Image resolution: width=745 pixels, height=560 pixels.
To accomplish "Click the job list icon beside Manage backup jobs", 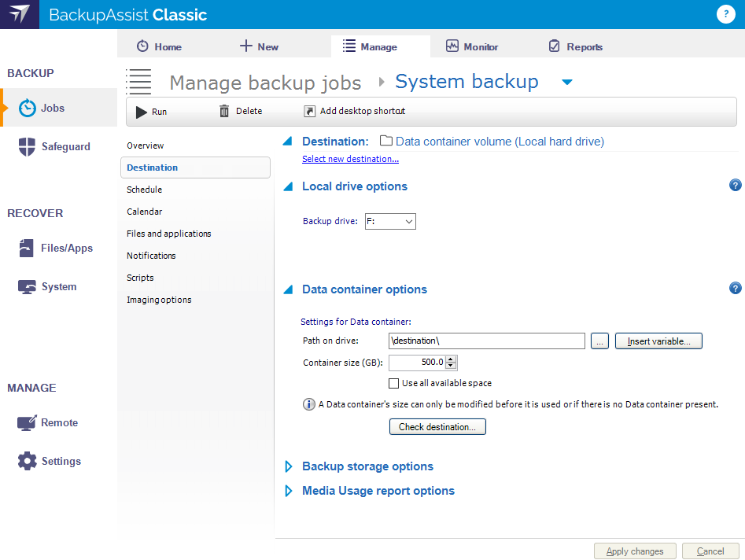I will tap(138, 81).
